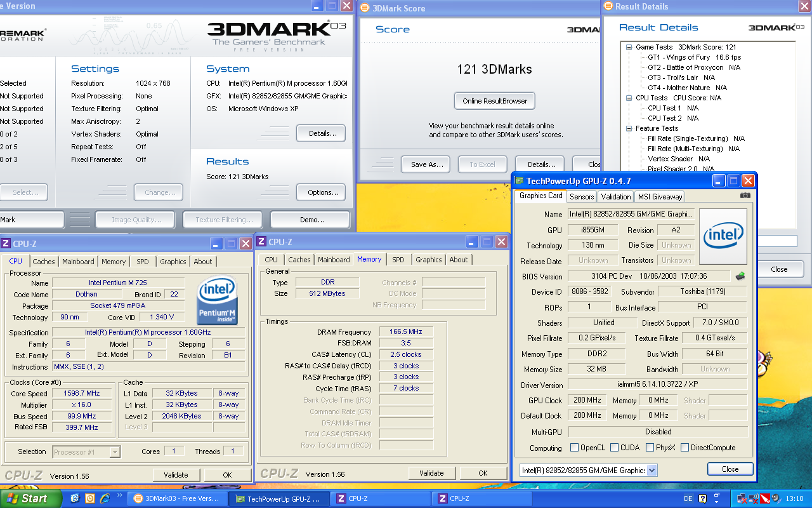Switch to the second CPU-Z taskbar button
Screen dimensions: 812x508
click(x=481, y=498)
